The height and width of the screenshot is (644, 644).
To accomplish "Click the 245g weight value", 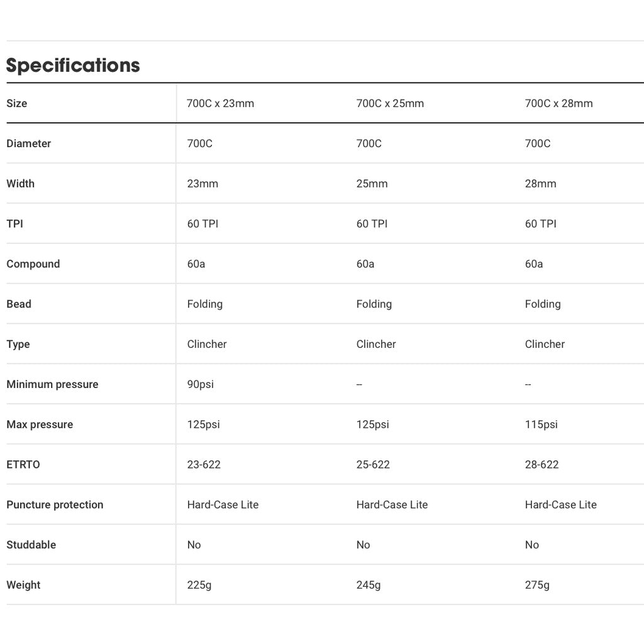I will click(x=369, y=585).
